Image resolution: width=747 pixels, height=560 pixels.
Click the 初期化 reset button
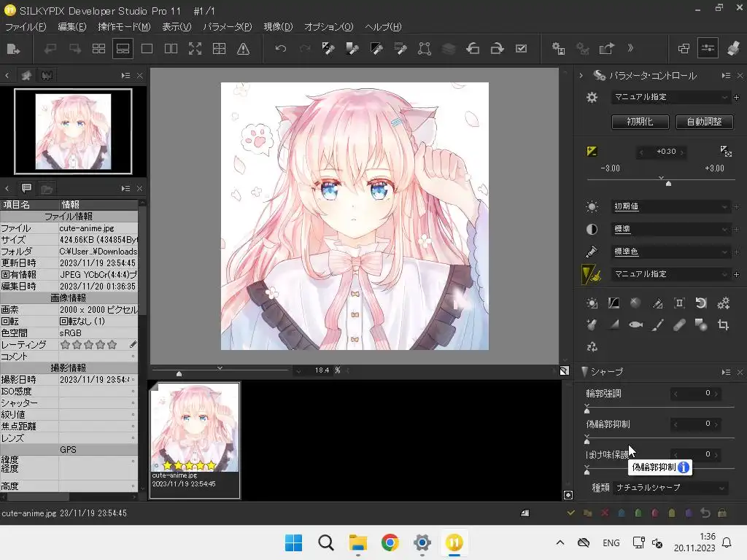coord(640,122)
